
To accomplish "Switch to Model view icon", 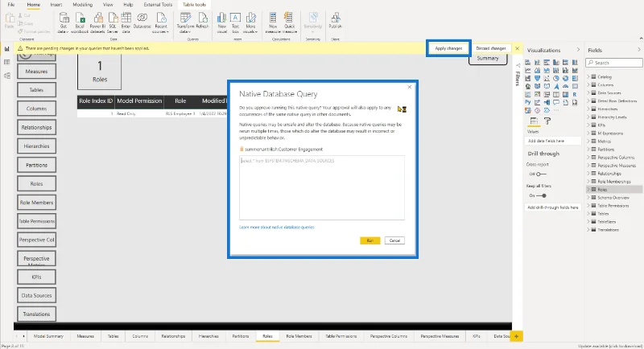I will [7, 76].
